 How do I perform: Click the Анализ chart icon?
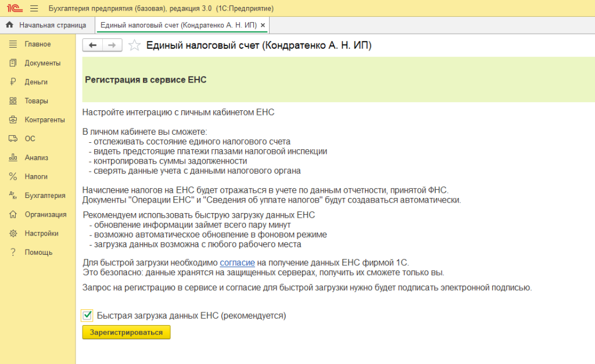click(x=13, y=157)
